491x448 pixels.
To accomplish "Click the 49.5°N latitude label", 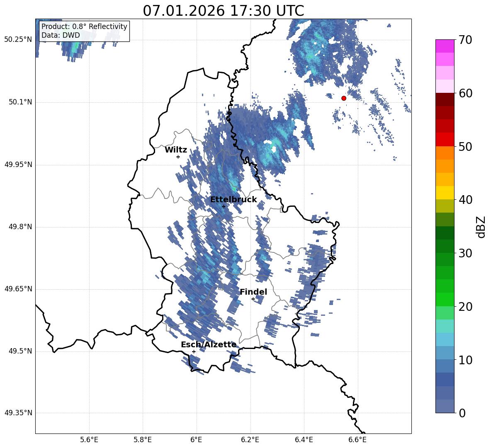I will (x=21, y=351).
